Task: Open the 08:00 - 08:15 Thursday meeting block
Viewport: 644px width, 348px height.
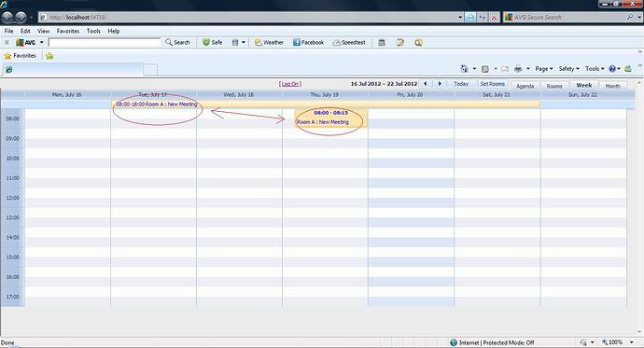Action: pyautogui.click(x=330, y=118)
